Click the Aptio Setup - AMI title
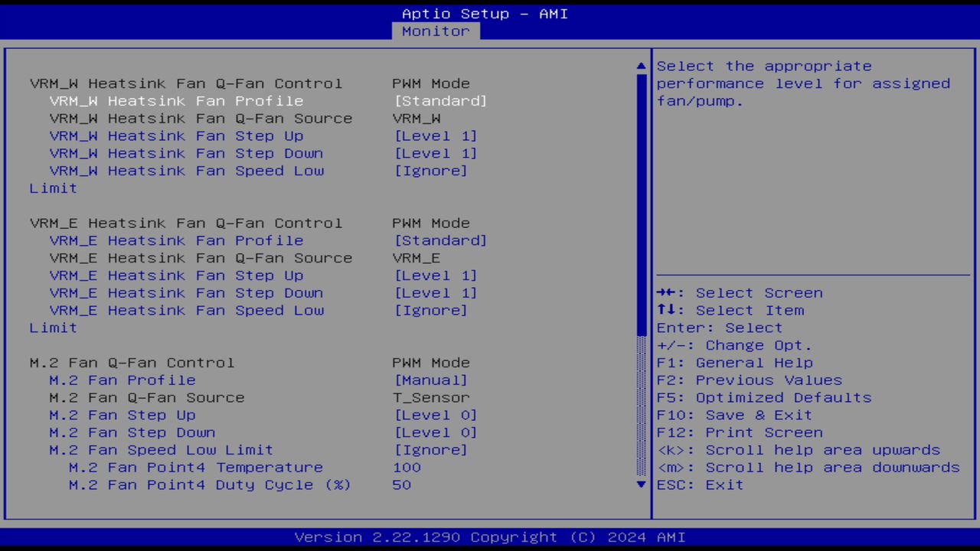Viewport: 980px width, 551px height. pos(485,14)
